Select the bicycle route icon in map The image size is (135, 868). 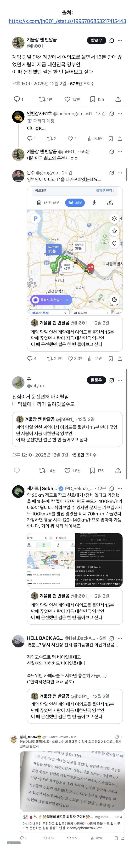110,203
